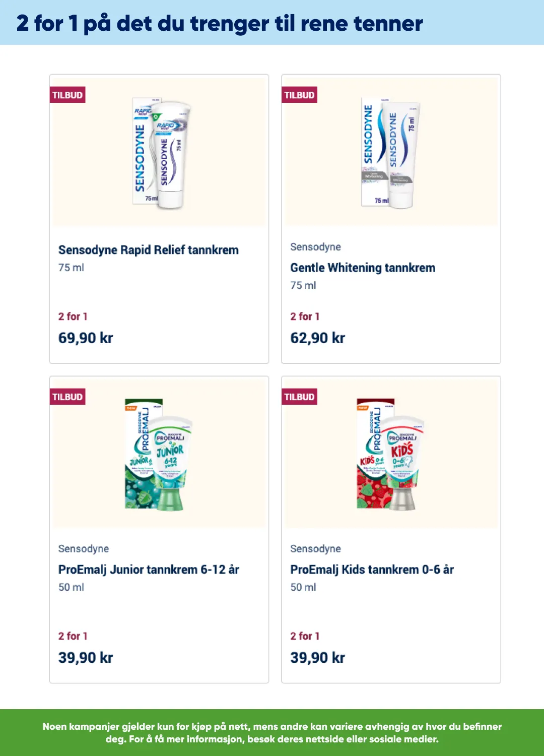Image resolution: width=544 pixels, height=756 pixels.
Task: Open ProEmalj Kids tannkrem 0-6 år link
Action: click(x=372, y=570)
